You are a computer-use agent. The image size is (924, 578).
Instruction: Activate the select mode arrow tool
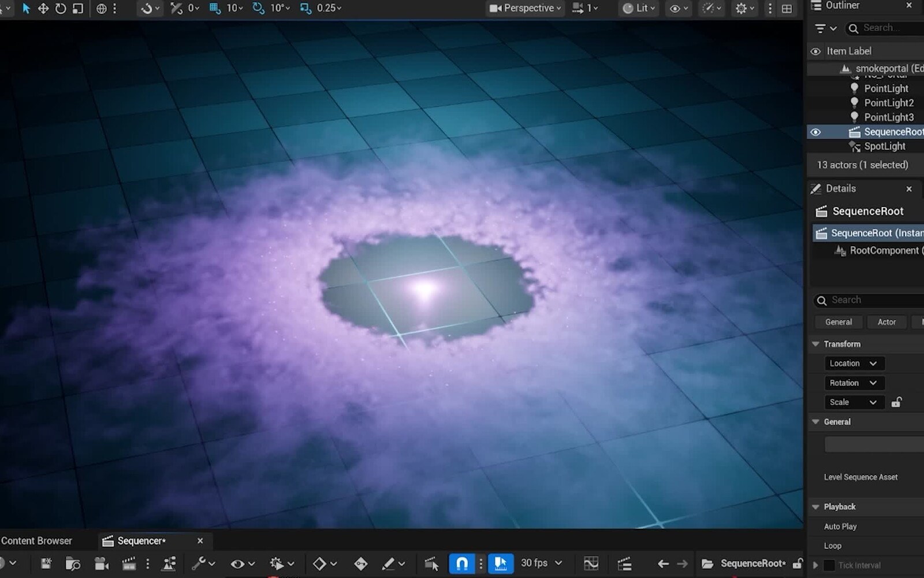coord(26,9)
